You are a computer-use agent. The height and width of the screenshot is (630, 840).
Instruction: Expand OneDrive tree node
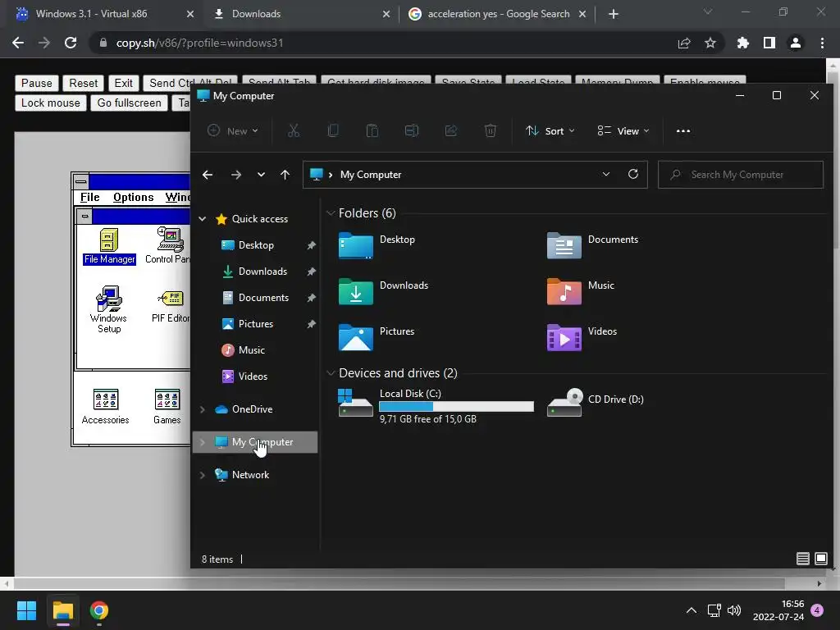click(203, 409)
